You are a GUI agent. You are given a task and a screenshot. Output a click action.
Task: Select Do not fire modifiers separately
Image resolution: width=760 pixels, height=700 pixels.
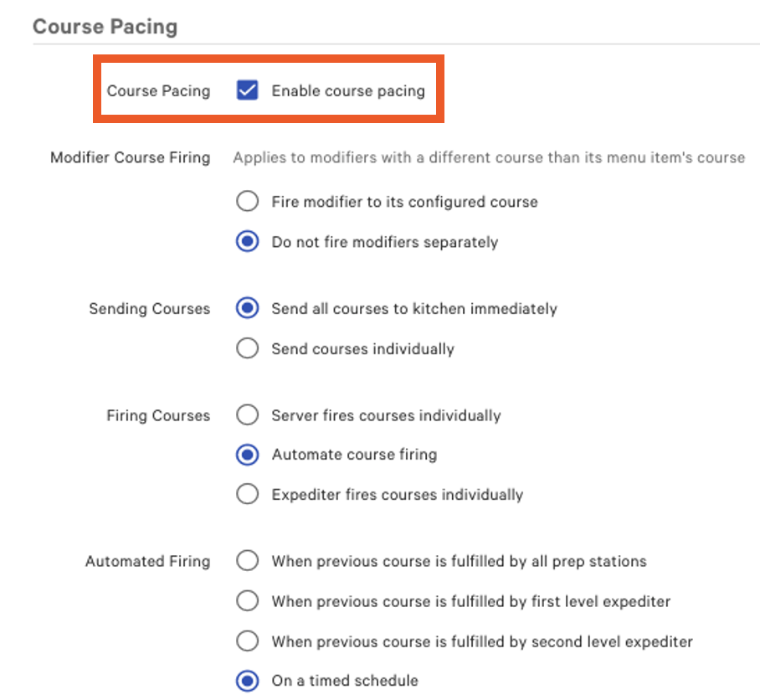click(248, 241)
